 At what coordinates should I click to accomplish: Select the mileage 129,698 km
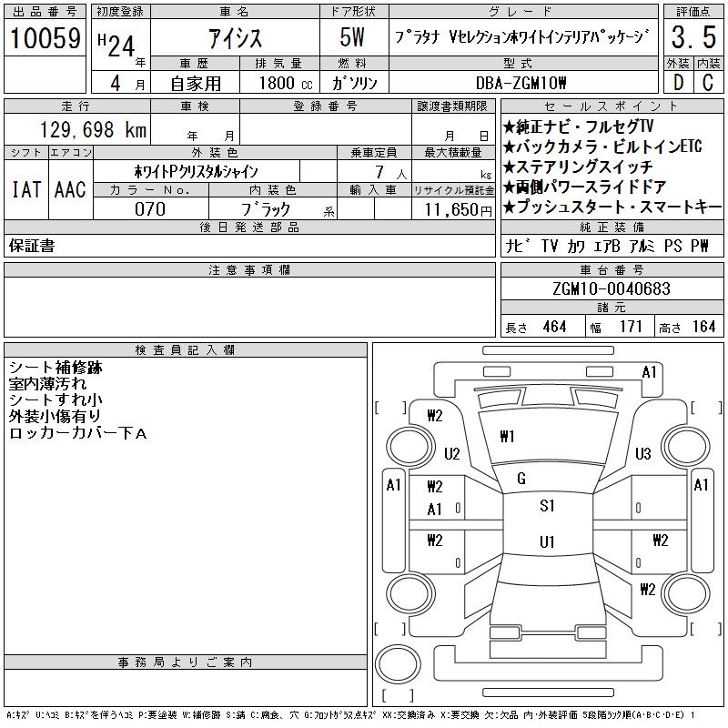[93, 130]
